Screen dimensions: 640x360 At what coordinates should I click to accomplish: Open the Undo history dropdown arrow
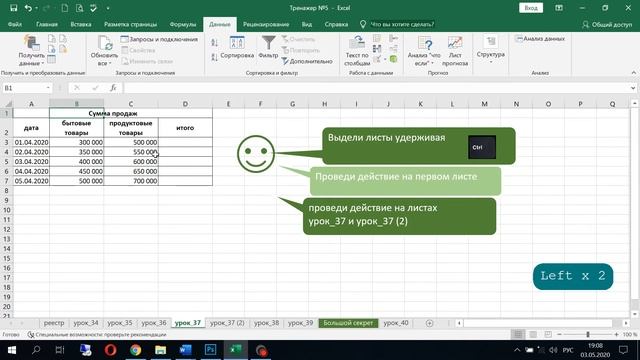tap(36, 8)
